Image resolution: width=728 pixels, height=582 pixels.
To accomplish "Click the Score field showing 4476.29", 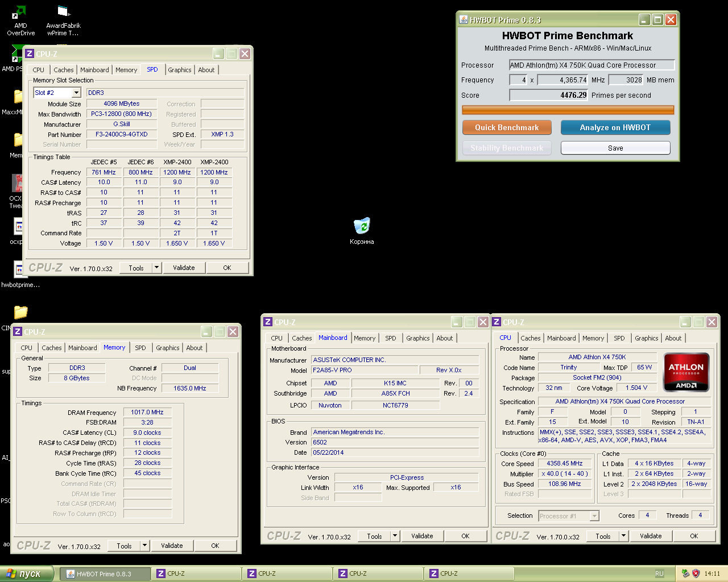I will 548,95.
